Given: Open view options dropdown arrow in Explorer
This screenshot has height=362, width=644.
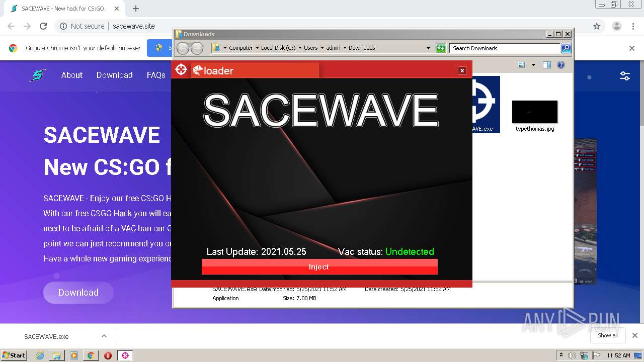Looking at the screenshot, I should point(533,65).
